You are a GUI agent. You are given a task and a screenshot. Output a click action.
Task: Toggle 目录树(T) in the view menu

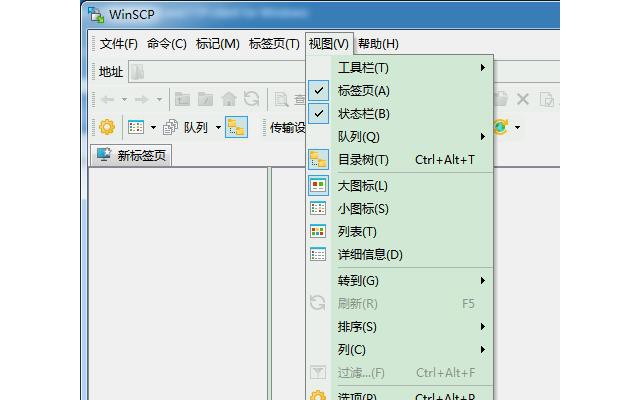400,160
